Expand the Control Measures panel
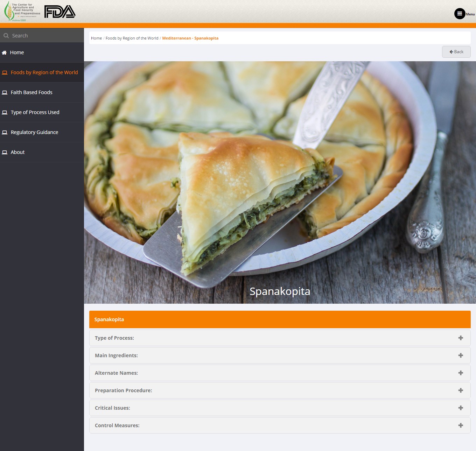 coord(280,425)
